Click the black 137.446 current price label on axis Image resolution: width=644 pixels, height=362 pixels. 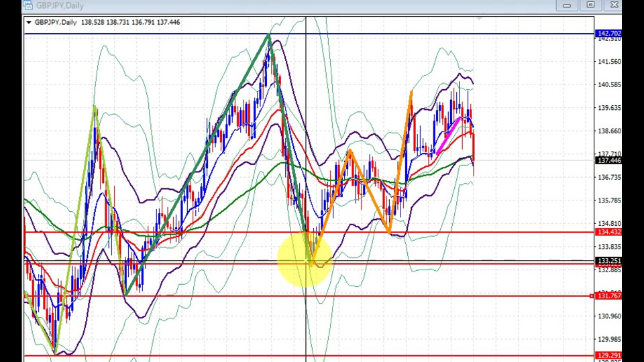pyautogui.click(x=608, y=160)
